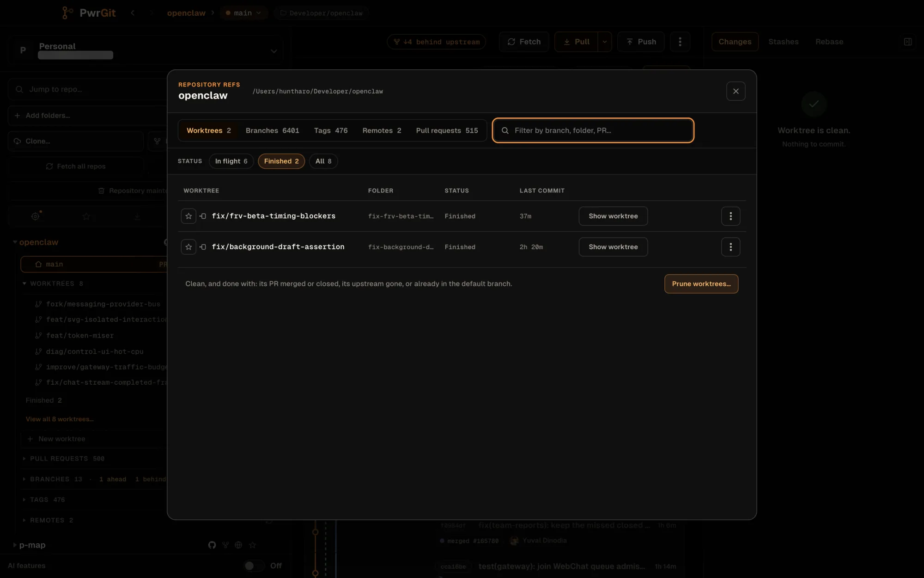Screen dimensions: 924x578
Task: Click the PwrGit logo icon
Action: tap(67, 13)
